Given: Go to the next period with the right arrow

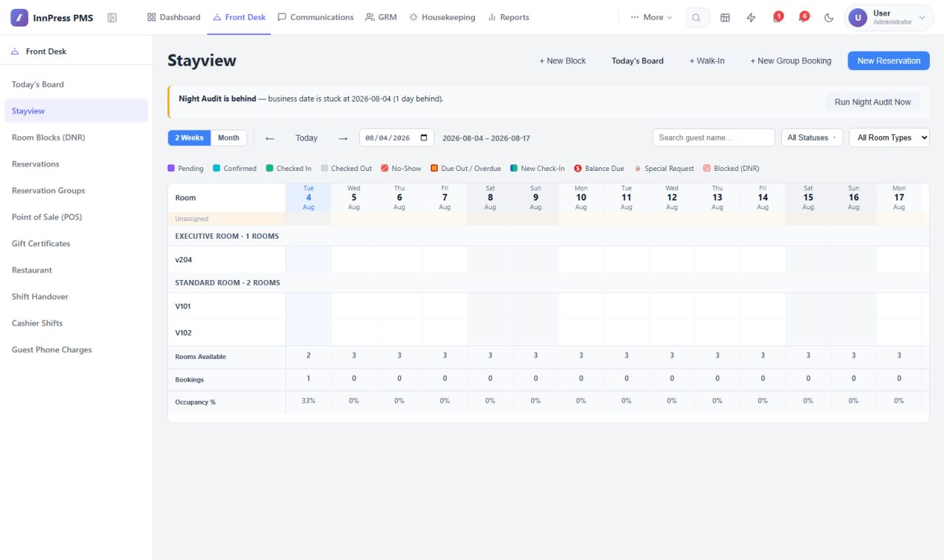Looking at the screenshot, I should pos(343,138).
